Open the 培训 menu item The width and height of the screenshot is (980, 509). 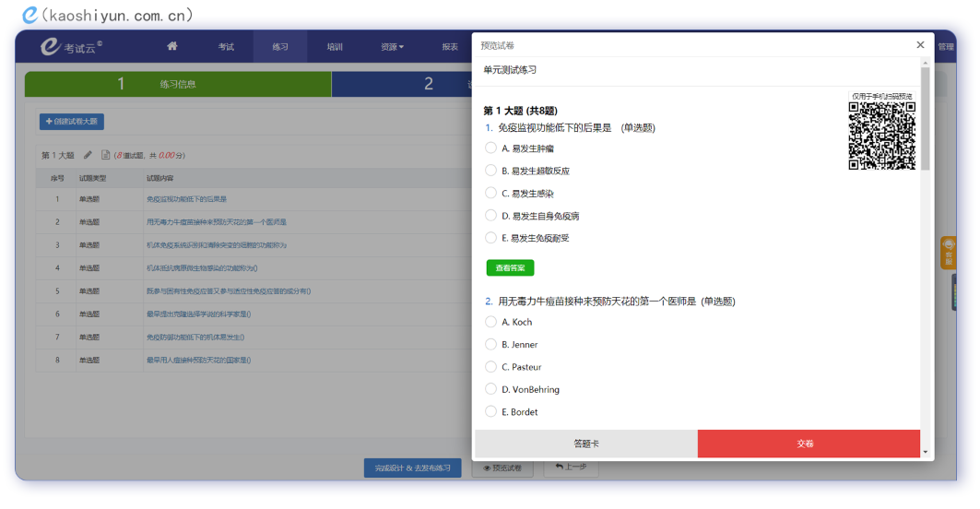coord(335,47)
